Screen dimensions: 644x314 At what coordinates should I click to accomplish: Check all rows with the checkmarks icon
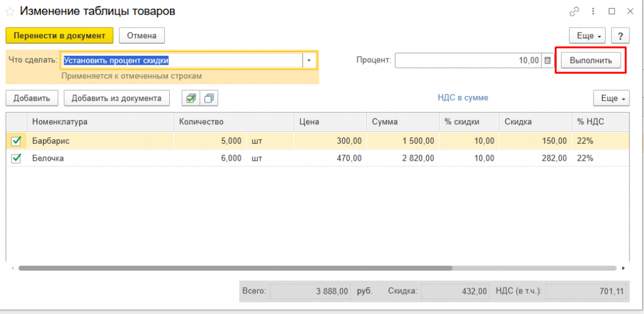(x=191, y=99)
